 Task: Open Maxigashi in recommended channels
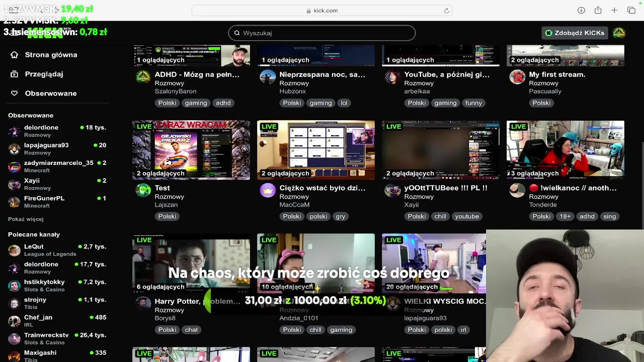pyautogui.click(x=58, y=356)
